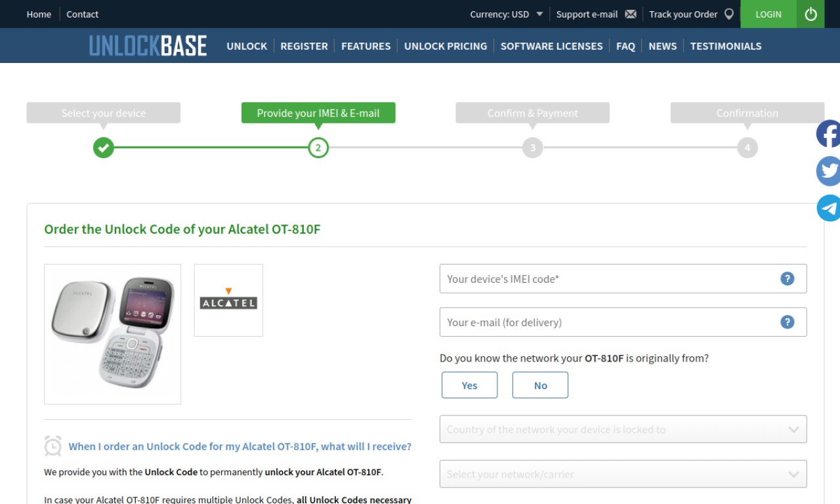This screenshot has width=840, height=504.
Task: Click the step 4 circle marker
Action: [x=747, y=148]
